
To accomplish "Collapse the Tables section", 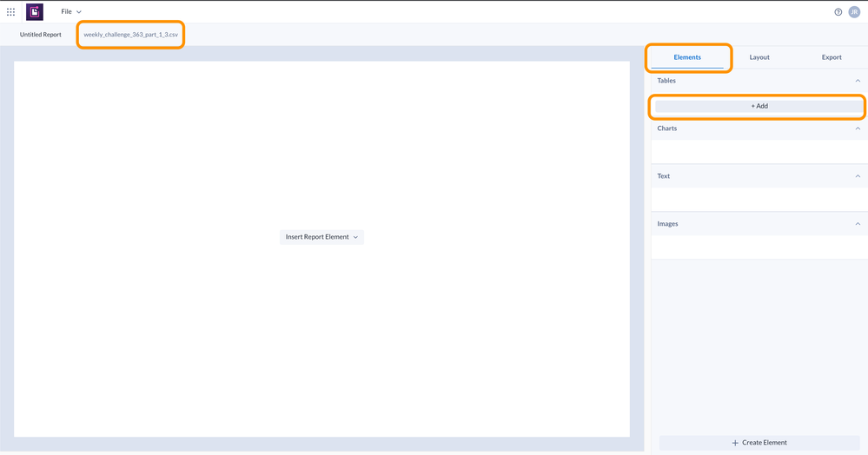I will (x=858, y=81).
